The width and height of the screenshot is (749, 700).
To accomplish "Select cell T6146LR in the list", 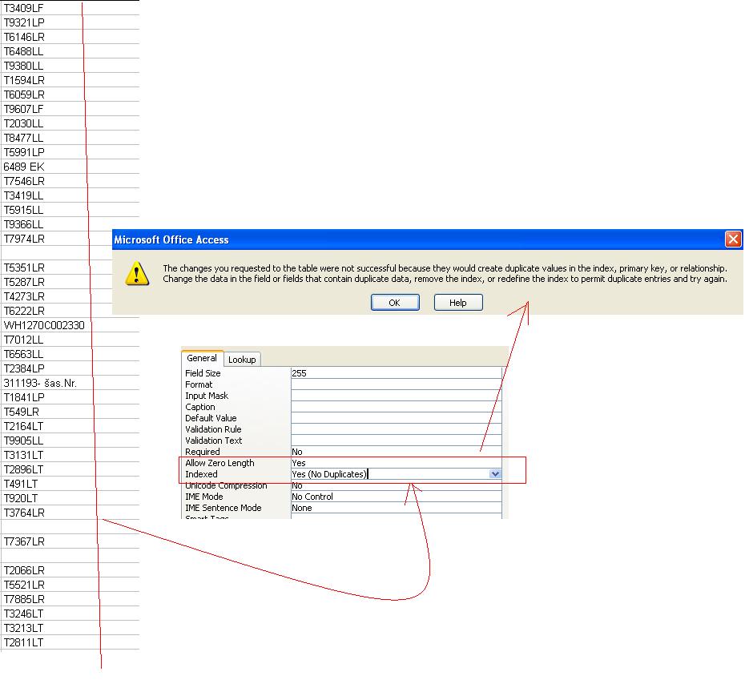I will [70, 37].
